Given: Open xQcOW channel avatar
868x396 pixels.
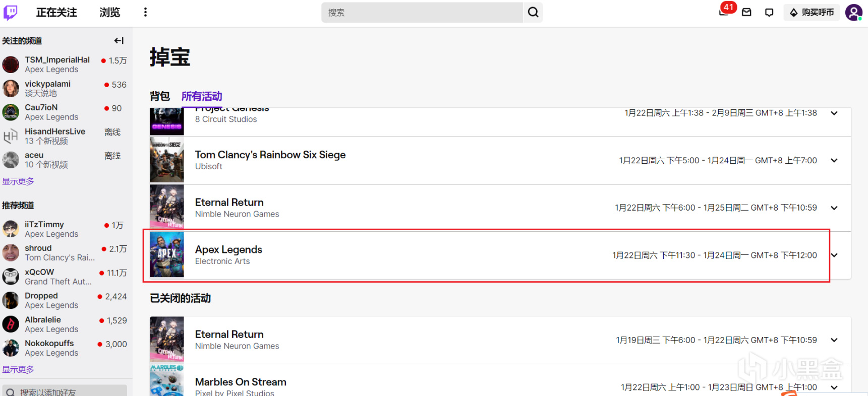Looking at the screenshot, I should pyautogui.click(x=11, y=277).
